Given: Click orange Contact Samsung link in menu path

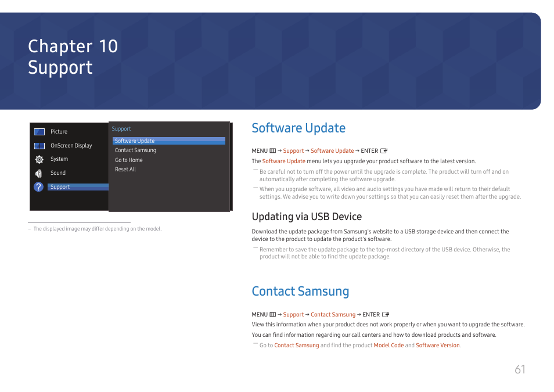Looking at the screenshot, I should pyautogui.click(x=333, y=315).
